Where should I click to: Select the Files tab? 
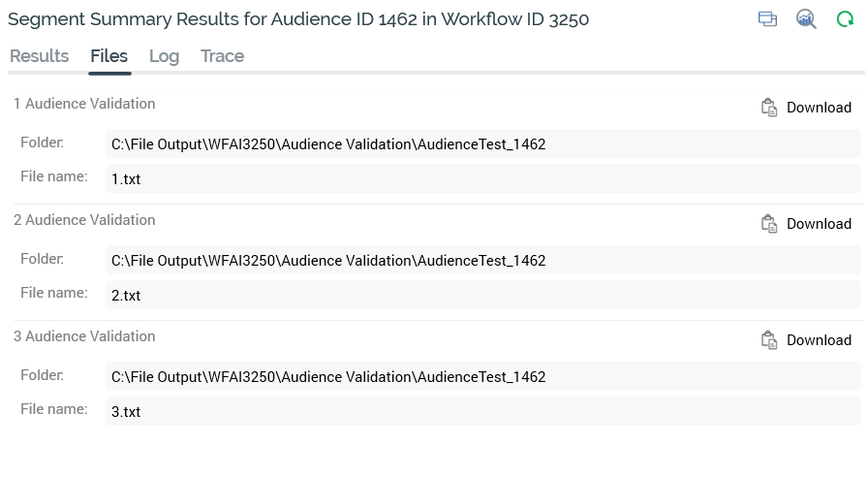coord(108,56)
